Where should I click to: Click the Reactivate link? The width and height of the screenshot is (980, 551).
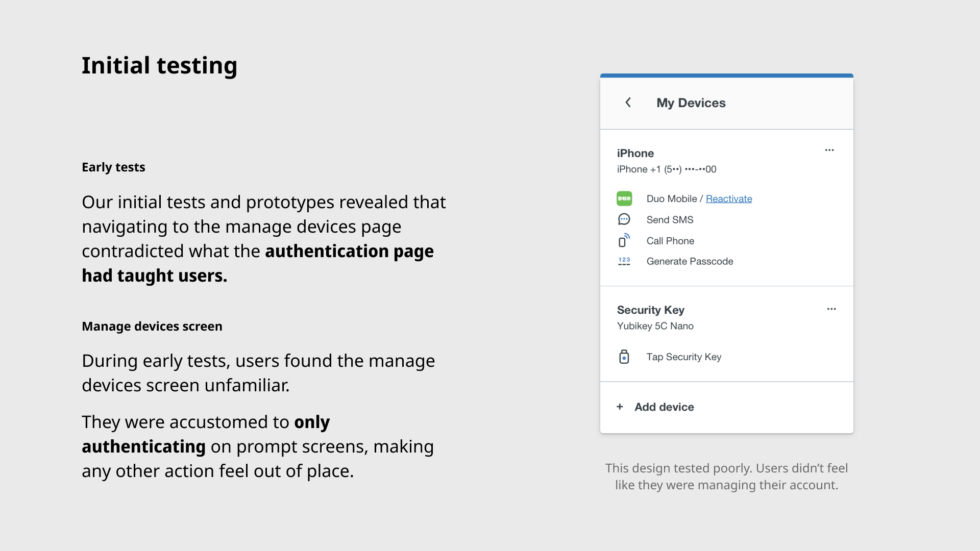pos(729,198)
